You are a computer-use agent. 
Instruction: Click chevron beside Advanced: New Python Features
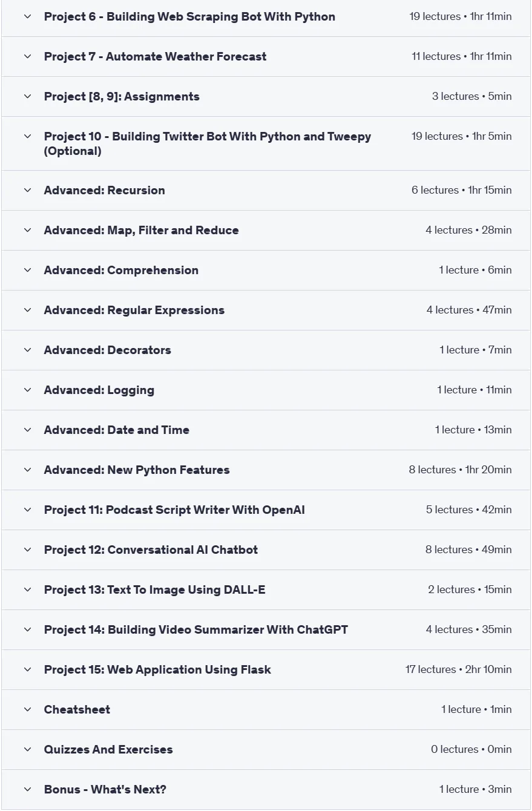coord(27,470)
